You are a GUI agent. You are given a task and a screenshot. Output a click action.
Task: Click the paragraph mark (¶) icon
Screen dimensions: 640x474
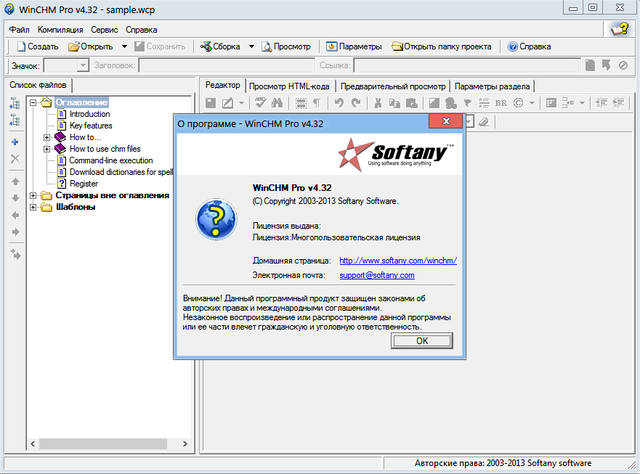pyautogui.click(x=316, y=103)
